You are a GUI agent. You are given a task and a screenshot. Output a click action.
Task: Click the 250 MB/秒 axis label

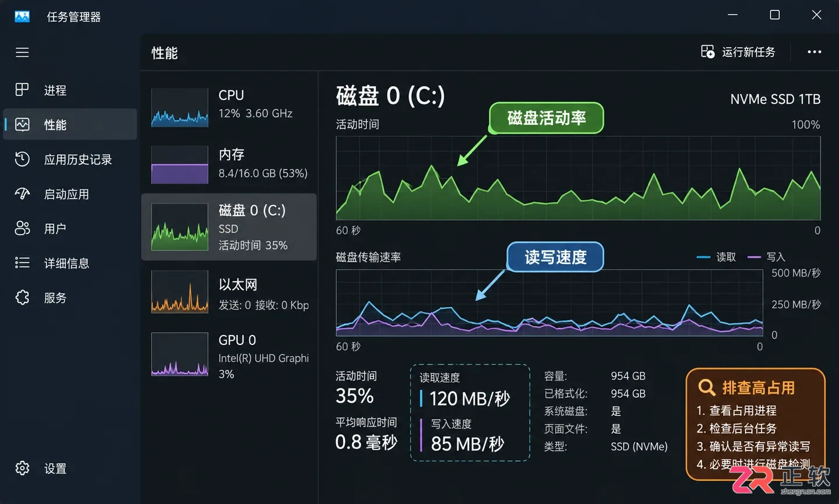796,304
